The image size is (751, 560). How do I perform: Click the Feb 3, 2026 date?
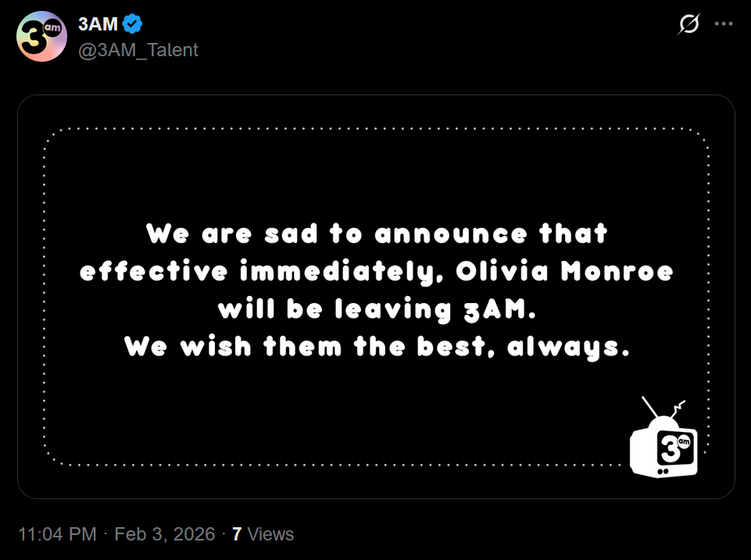164,534
